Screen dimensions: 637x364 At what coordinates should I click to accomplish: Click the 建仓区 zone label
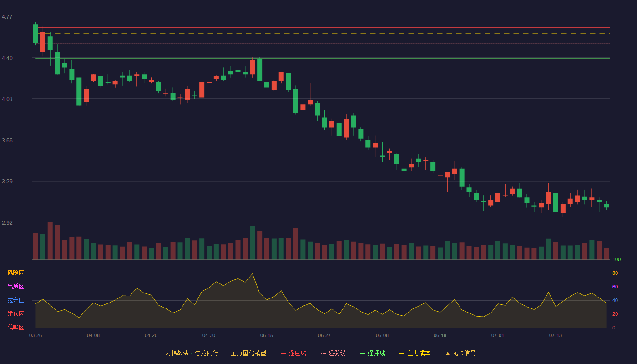click(15, 314)
